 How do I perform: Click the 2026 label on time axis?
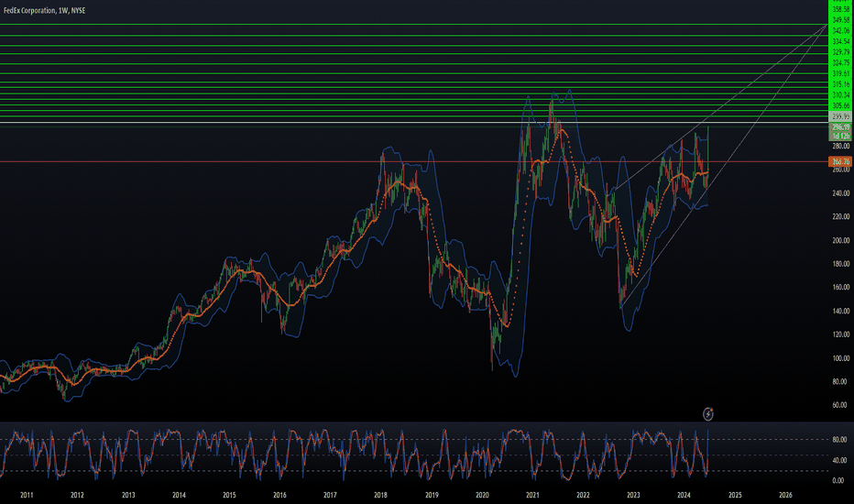point(785,495)
